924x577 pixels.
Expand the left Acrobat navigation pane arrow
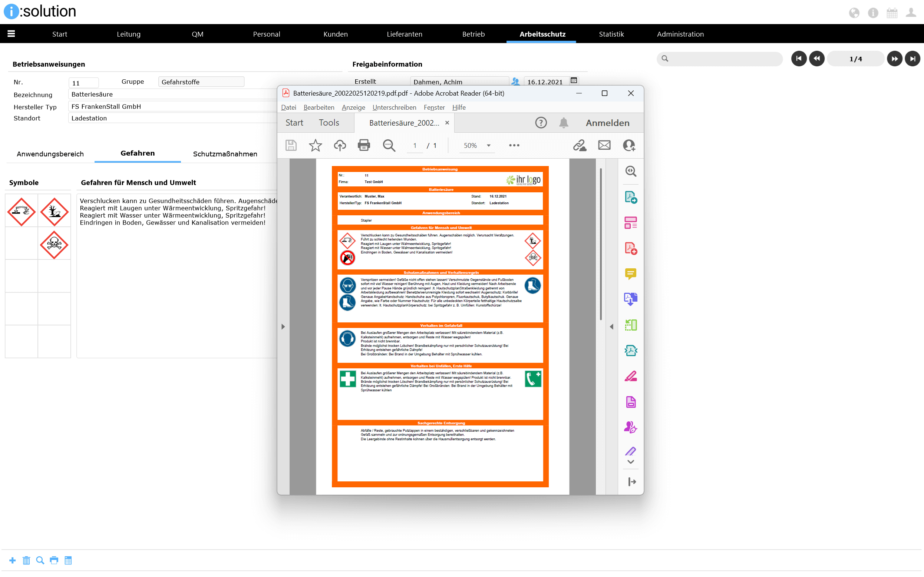(x=283, y=326)
